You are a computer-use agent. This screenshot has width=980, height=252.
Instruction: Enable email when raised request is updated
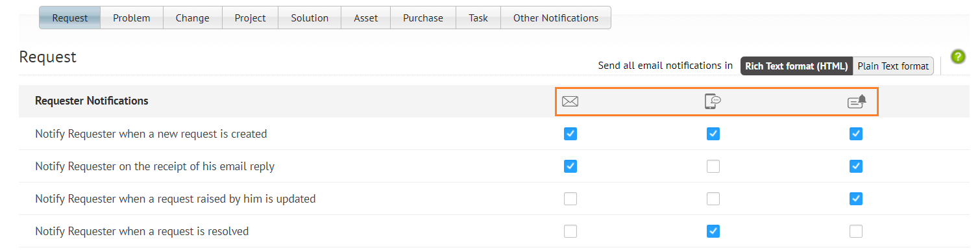(570, 199)
